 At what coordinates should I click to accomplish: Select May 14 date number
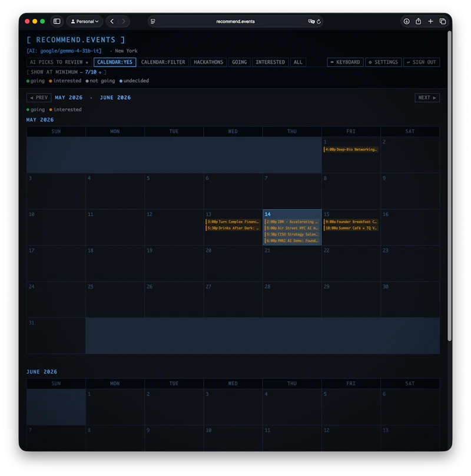(267, 214)
